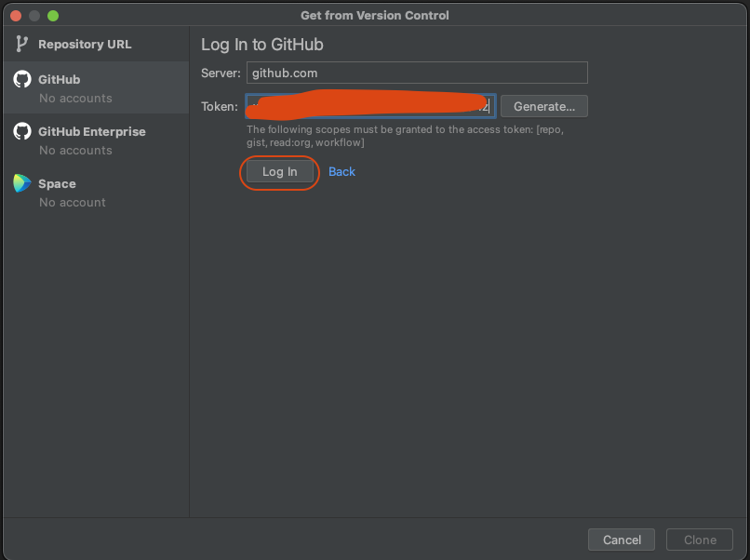Click the 'Log In to GitHub' heading

[x=262, y=45]
